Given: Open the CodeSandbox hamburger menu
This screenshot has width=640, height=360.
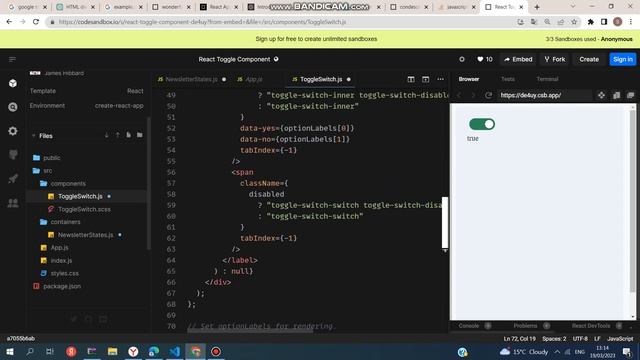Looking at the screenshot, I should click(12, 60).
